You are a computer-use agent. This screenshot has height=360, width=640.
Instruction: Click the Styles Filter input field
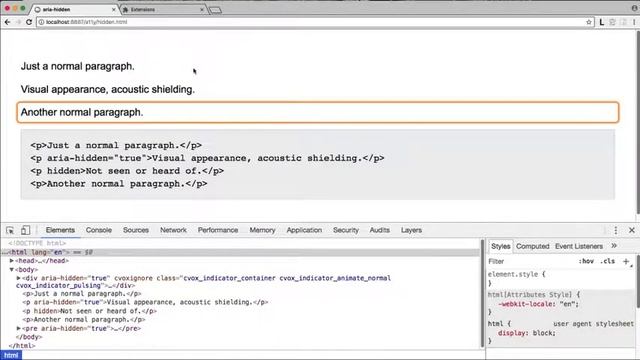coord(531,261)
